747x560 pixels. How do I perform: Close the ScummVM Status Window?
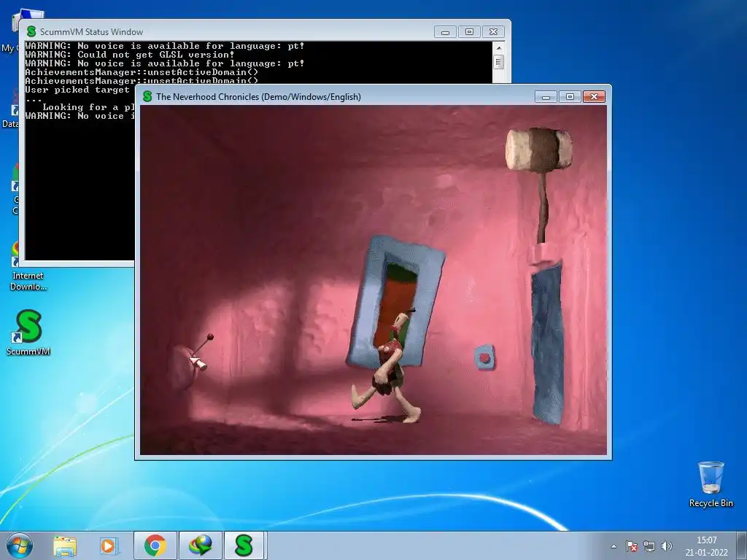pos(494,32)
